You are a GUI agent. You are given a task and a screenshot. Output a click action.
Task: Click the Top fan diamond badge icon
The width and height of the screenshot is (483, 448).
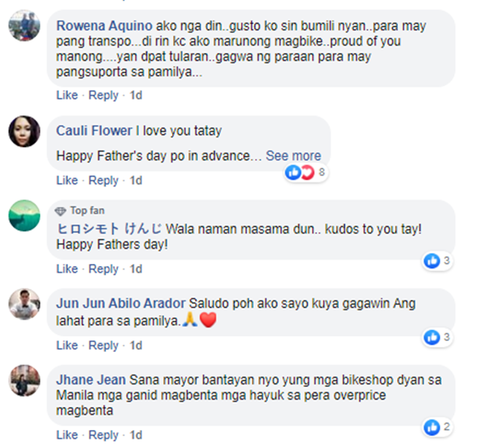pyautogui.click(x=61, y=211)
